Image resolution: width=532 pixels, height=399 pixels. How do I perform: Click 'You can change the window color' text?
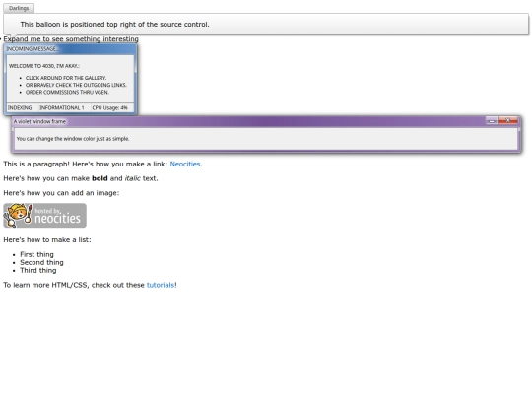73,139
